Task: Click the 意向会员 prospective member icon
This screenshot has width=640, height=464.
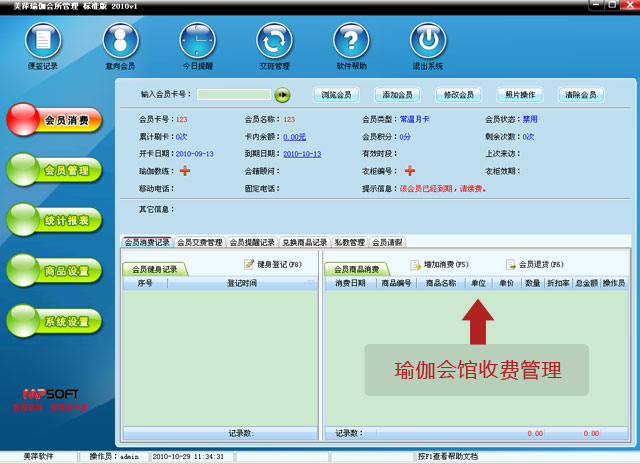Action: pos(119,43)
